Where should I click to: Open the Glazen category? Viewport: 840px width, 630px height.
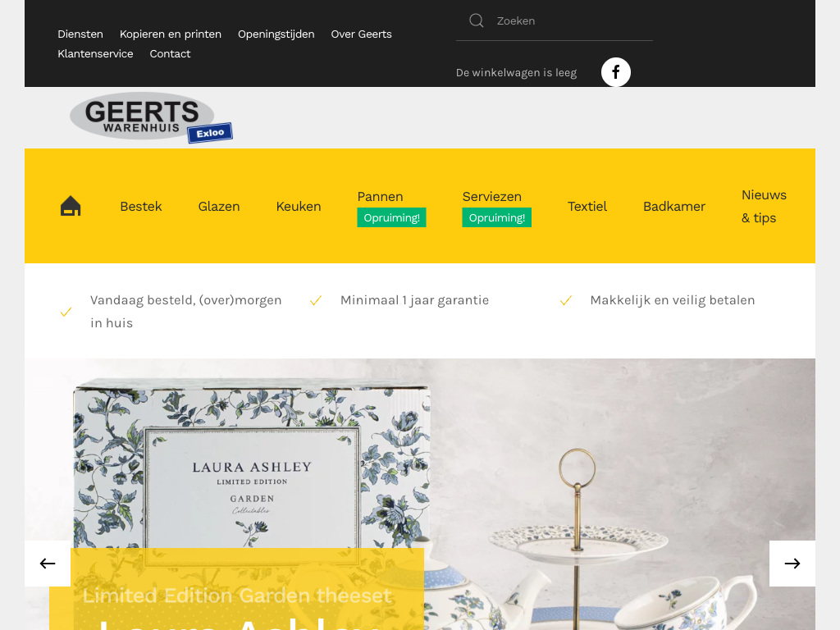click(218, 206)
